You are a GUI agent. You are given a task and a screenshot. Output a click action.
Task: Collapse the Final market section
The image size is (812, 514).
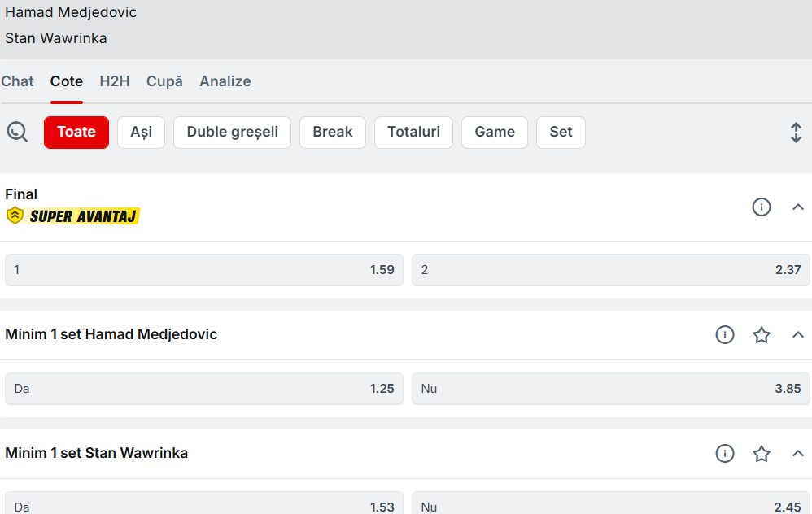point(797,207)
